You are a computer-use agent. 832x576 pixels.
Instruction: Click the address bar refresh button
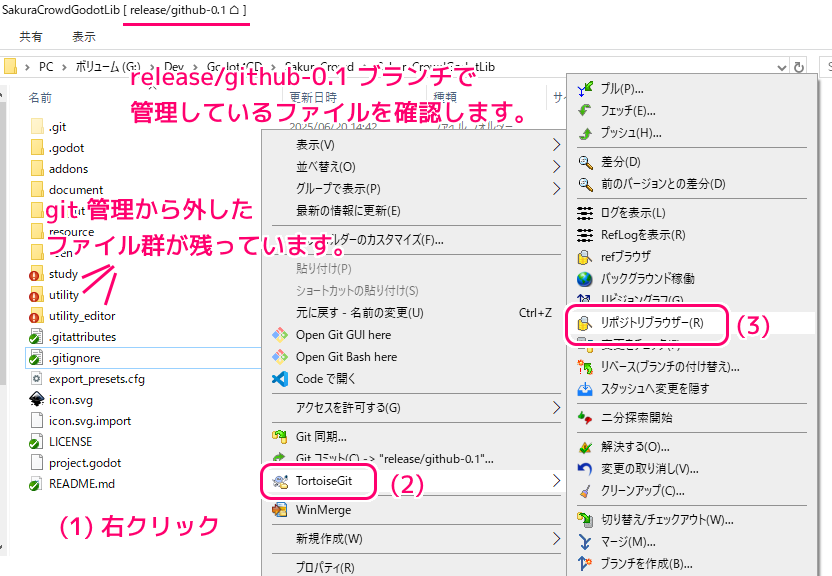click(x=798, y=67)
